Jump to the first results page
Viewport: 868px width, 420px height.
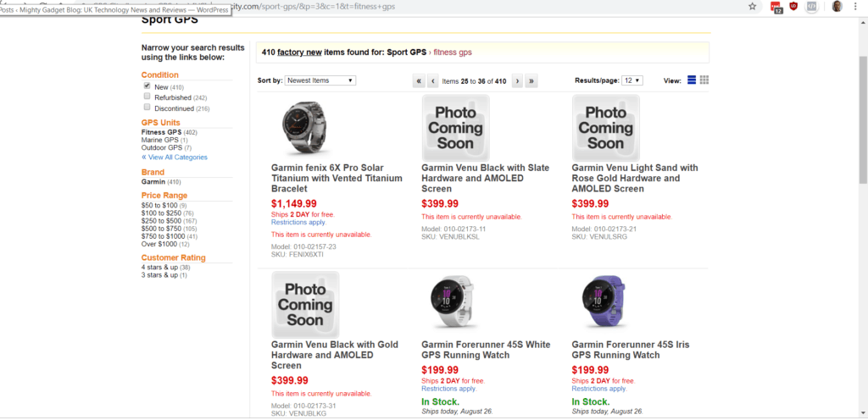(x=419, y=81)
